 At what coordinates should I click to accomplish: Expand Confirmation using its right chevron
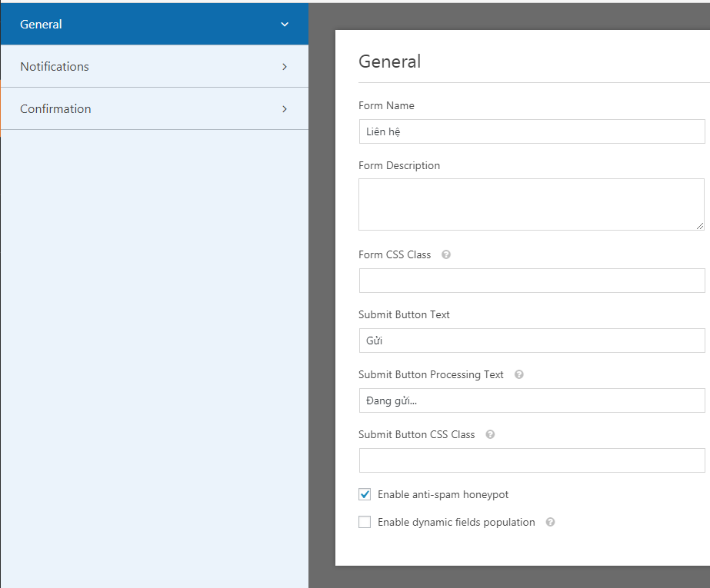tap(285, 109)
